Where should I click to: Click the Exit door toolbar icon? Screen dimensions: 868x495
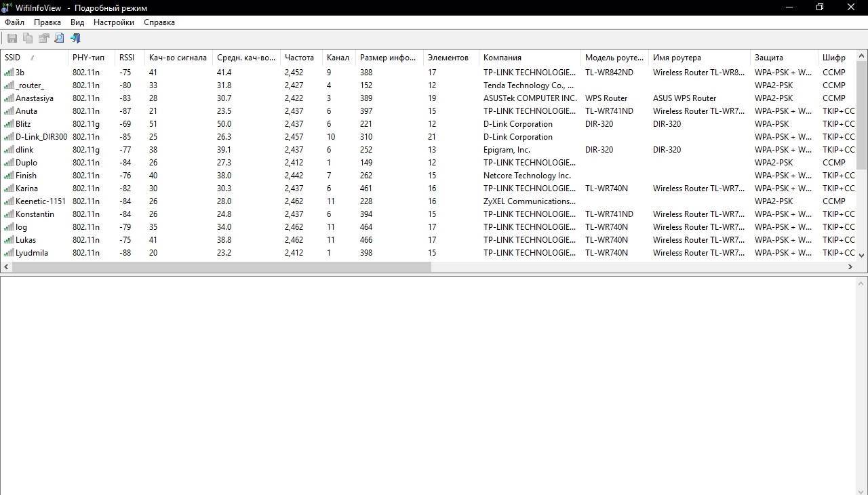pyautogui.click(x=75, y=39)
